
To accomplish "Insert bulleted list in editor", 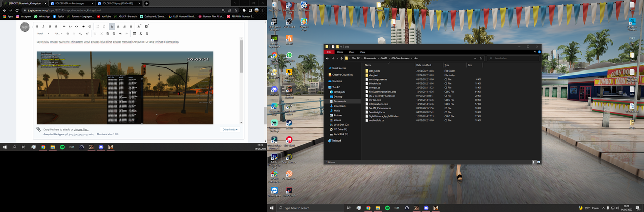I will tap(98, 27).
